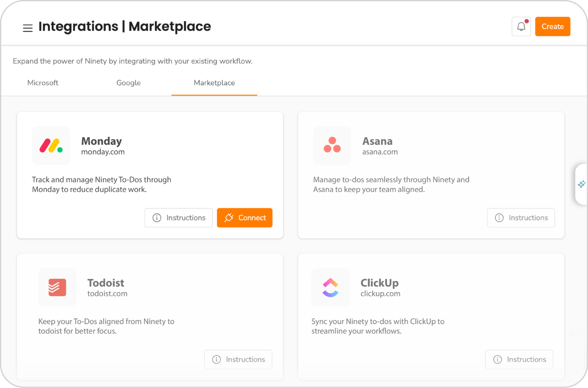The height and width of the screenshot is (388, 588).
Task: Click the Create button
Action: (552, 26)
